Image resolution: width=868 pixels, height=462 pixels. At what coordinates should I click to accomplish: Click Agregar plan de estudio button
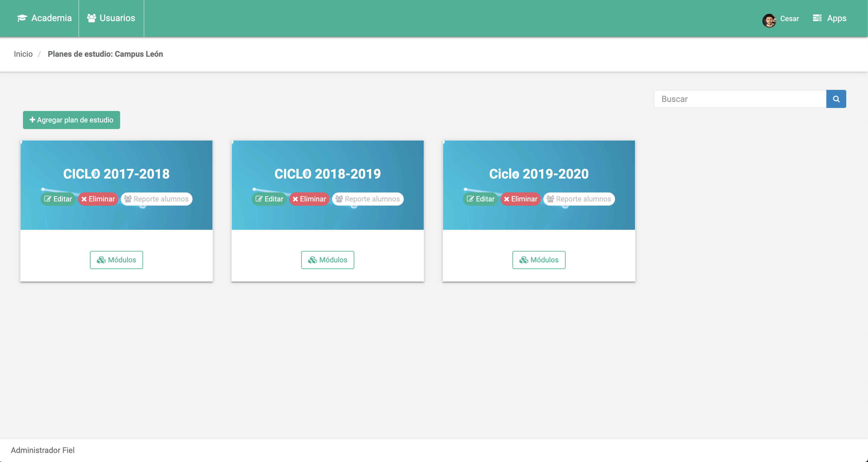click(71, 119)
